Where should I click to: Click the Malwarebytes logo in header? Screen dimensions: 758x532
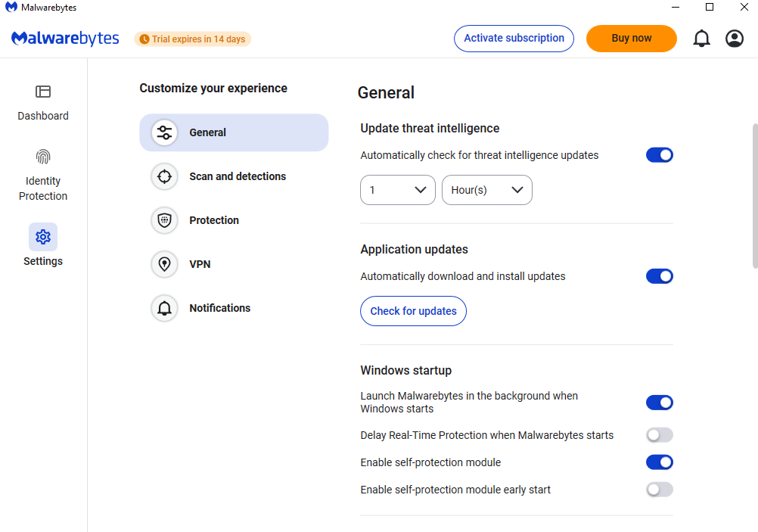click(65, 38)
